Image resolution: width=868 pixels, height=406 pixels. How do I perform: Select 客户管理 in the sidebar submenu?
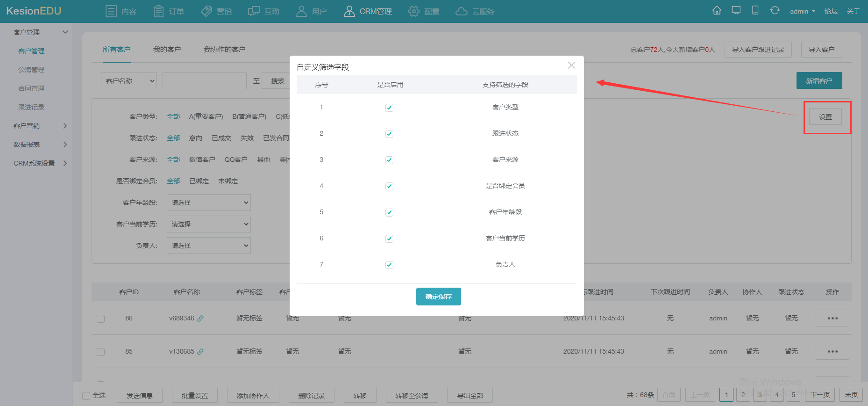coord(31,51)
